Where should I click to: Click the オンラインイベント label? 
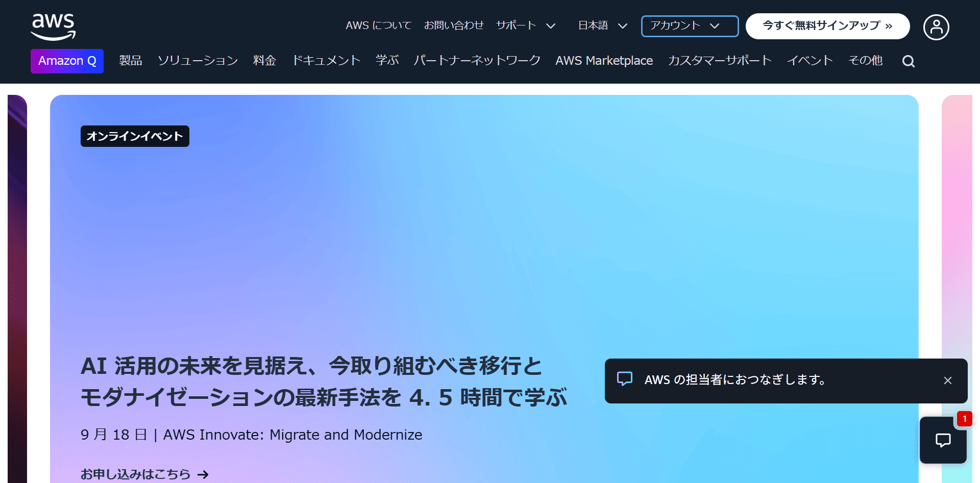(135, 136)
